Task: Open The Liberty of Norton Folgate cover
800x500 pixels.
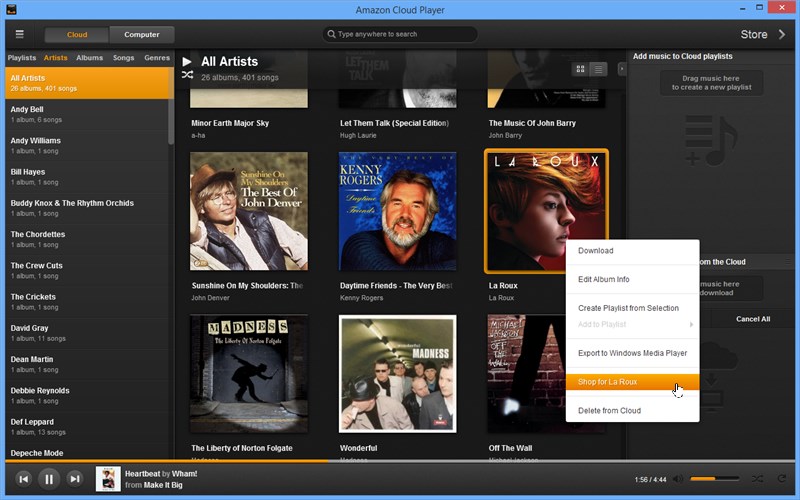Action: pyautogui.click(x=249, y=373)
